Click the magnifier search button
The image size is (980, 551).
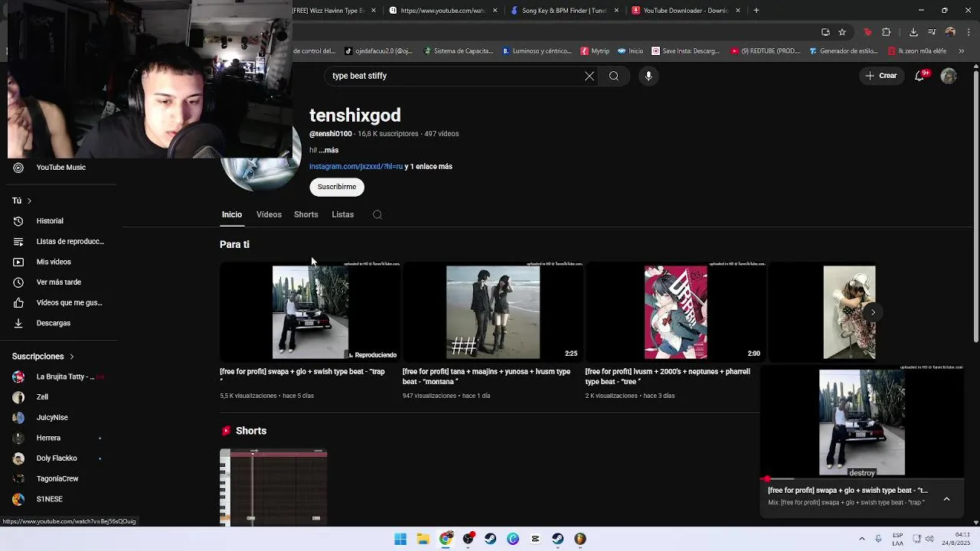(614, 76)
